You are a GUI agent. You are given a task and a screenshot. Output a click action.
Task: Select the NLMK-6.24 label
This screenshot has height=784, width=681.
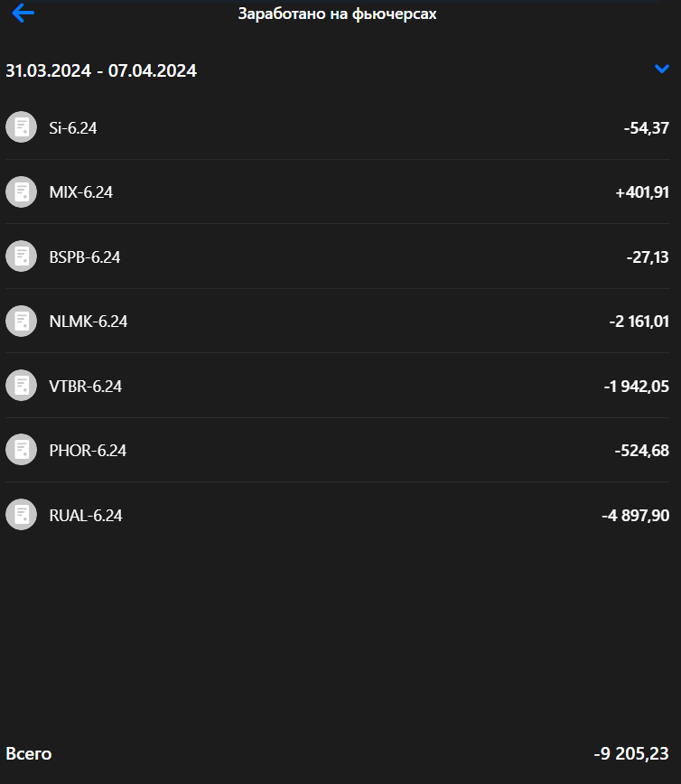[89, 322]
